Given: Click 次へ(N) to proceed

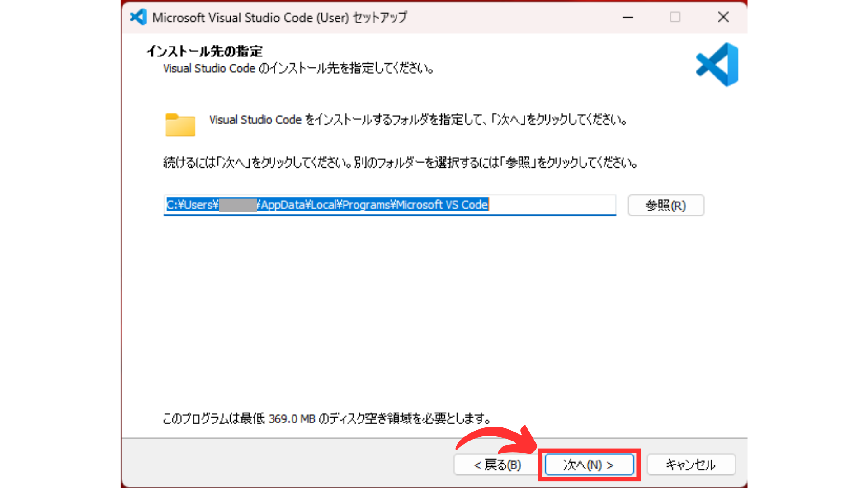Looking at the screenshot, I should pos(589,465).
